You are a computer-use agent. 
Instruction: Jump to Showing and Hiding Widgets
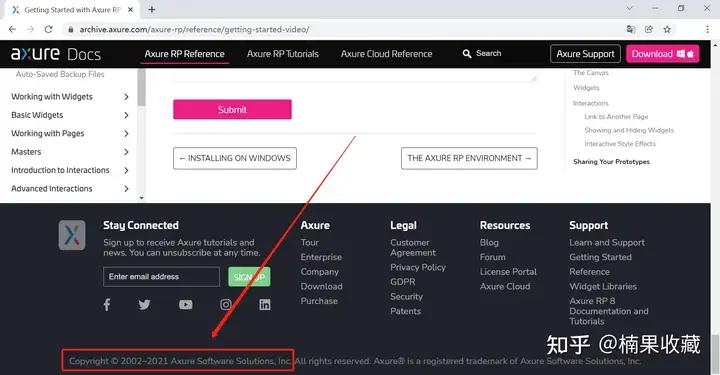[629, 130]
